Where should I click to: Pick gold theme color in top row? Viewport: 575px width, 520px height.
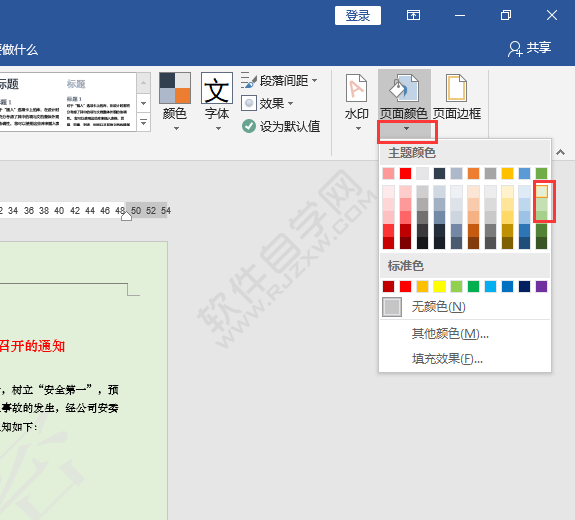click(x=507, y=173)
